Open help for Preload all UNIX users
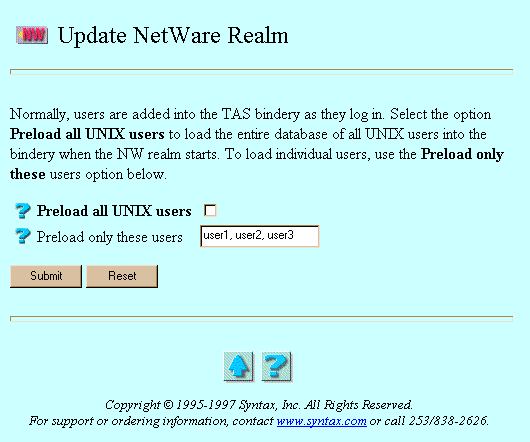This screenshot has height=442, width=530. pyautogui.click(x=23, y=211)
